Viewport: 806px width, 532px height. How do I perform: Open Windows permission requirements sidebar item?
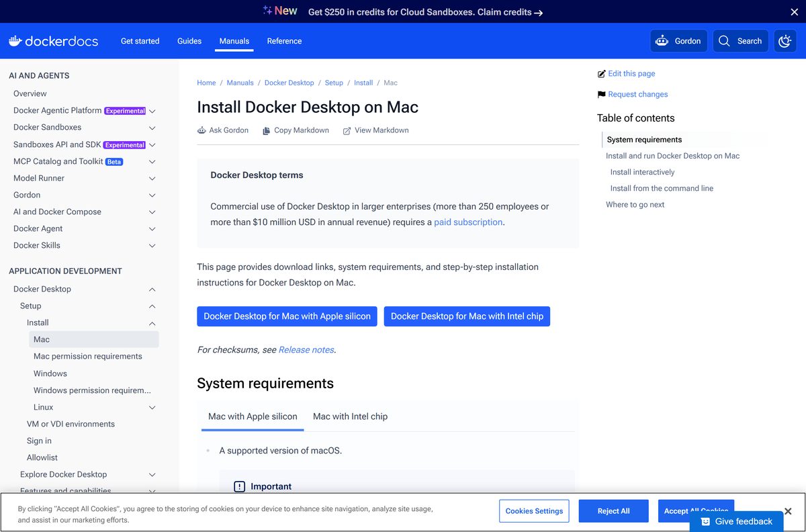[x=92, y=390]
